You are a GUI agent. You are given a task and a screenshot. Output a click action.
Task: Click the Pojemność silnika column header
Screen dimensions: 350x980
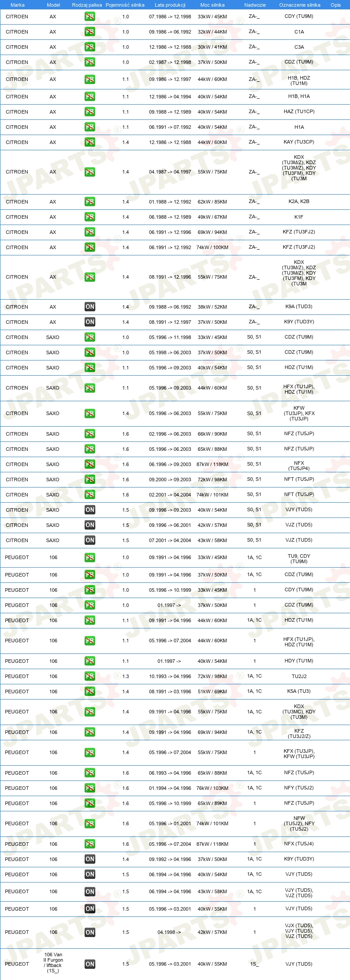[x=125, y=5]
